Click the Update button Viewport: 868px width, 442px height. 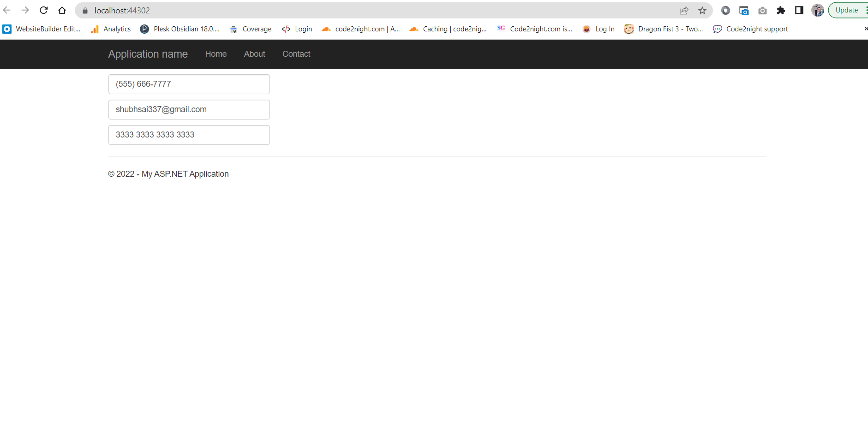(x=846, y=10)
